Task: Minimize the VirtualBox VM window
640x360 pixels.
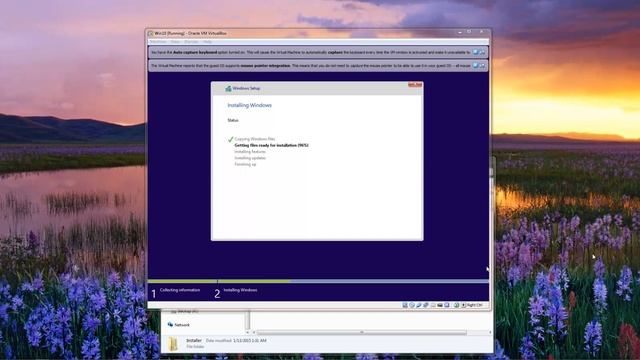Action: (x=460, y=32)
